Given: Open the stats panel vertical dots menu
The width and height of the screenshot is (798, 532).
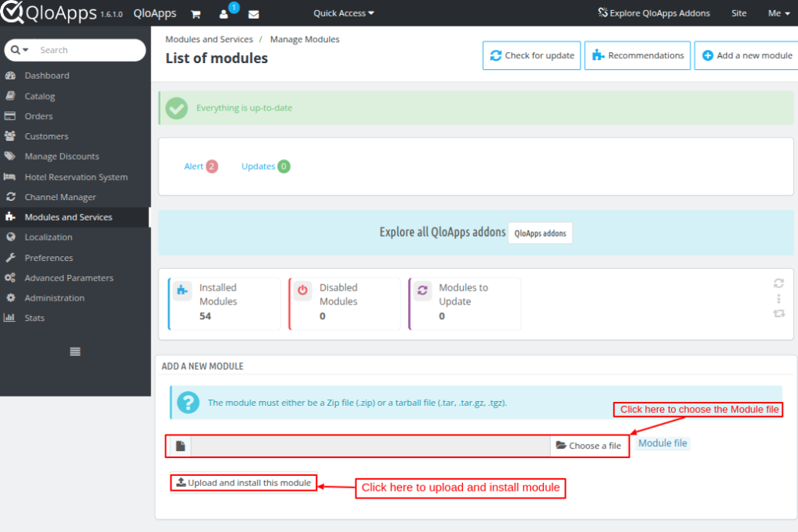Looking at the screenshot, I should tap(779, 298).
